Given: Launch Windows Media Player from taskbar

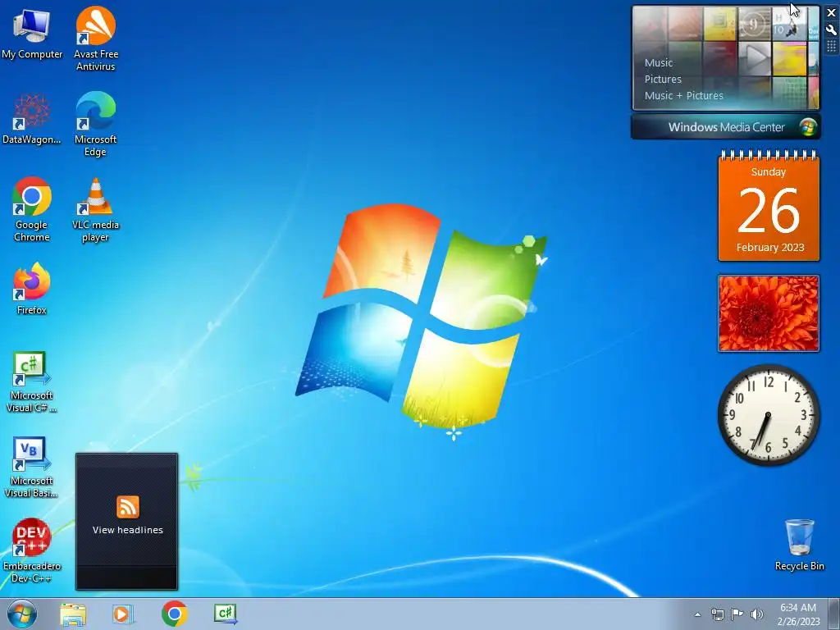Looking at the screenshot, I should (122, 614).
